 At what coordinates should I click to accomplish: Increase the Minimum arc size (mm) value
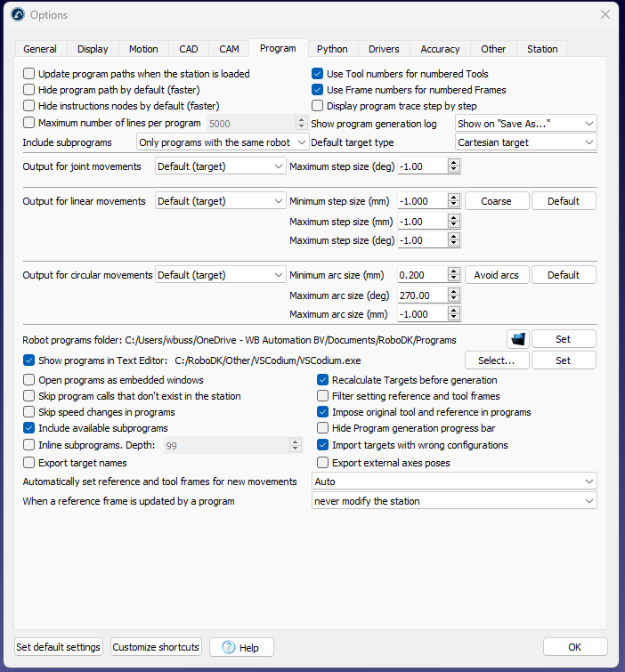(454, 271)
